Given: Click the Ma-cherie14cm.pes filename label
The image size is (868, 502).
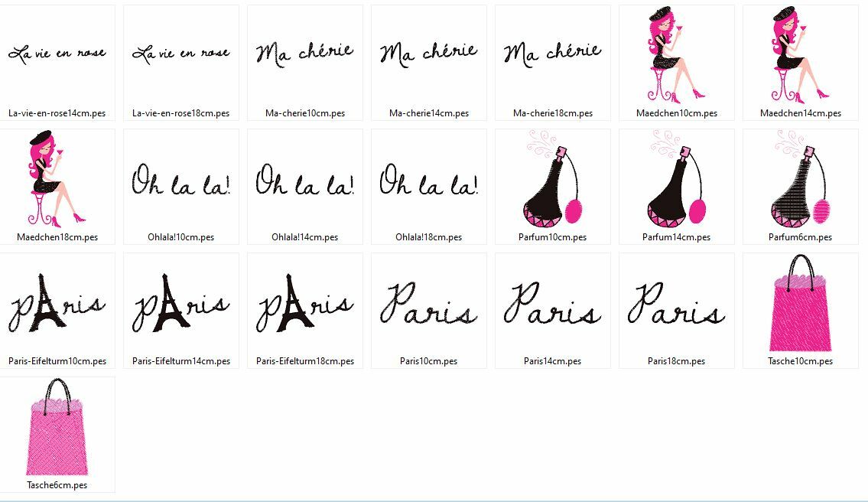Looking at the screenshot, I should [429, 113].
